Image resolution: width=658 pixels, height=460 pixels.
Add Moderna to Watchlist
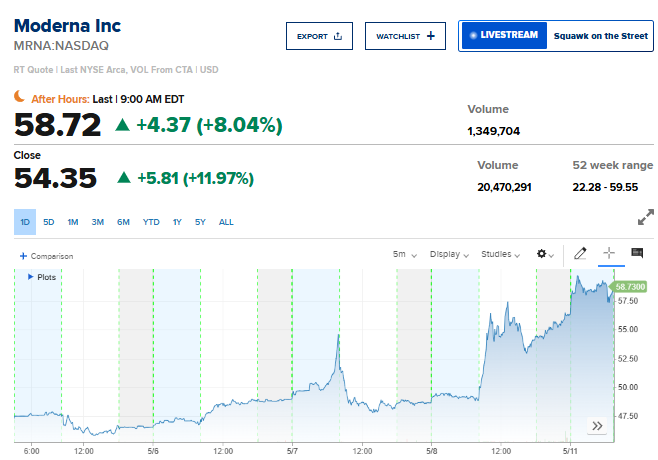[x=405, y=36]
